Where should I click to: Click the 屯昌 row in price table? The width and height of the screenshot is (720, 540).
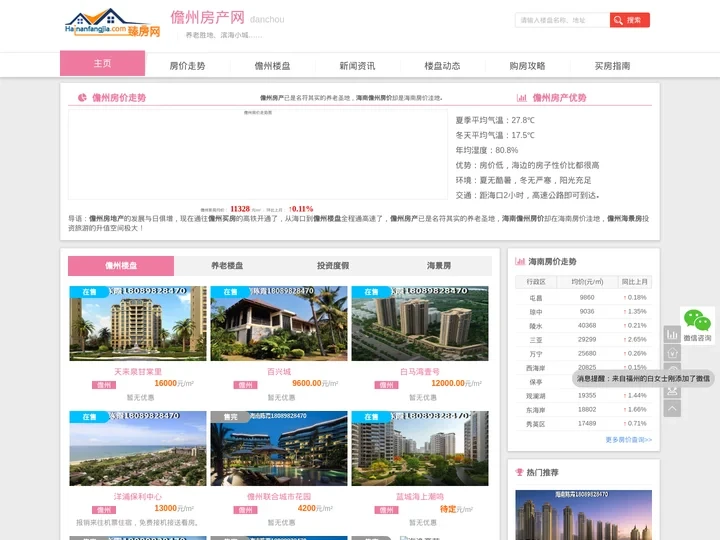(x=583, y=298)
